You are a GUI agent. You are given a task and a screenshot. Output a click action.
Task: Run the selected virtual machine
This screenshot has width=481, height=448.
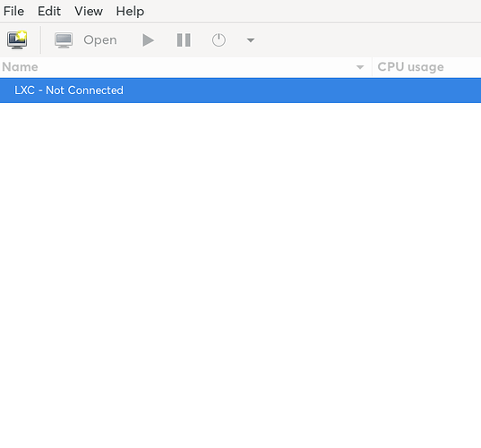pyautogui.click(x=148, y=40)
